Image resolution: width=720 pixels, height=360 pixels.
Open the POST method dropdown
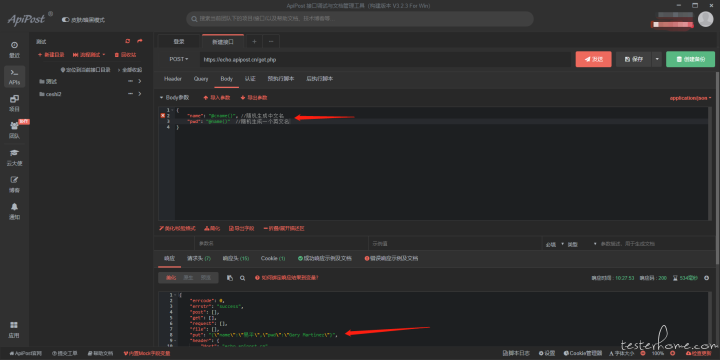coord(179,59)
